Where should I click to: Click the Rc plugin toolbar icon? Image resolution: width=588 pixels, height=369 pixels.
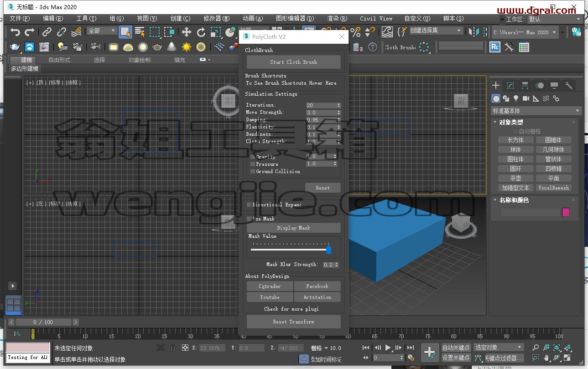point(495,47)
